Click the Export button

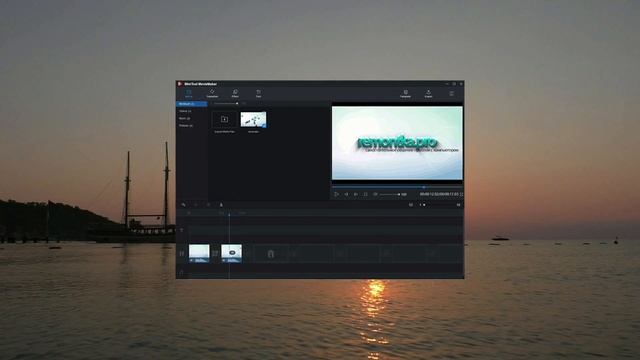tap(429, 94)
